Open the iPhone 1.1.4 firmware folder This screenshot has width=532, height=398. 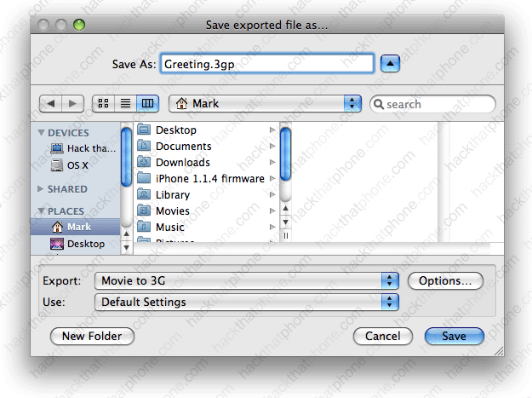(209, 179)
